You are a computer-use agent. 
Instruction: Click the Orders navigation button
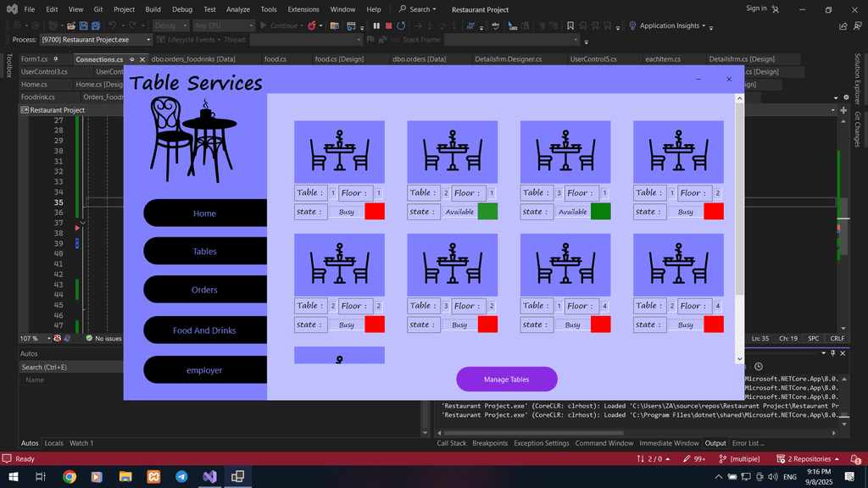coord(204,290)
